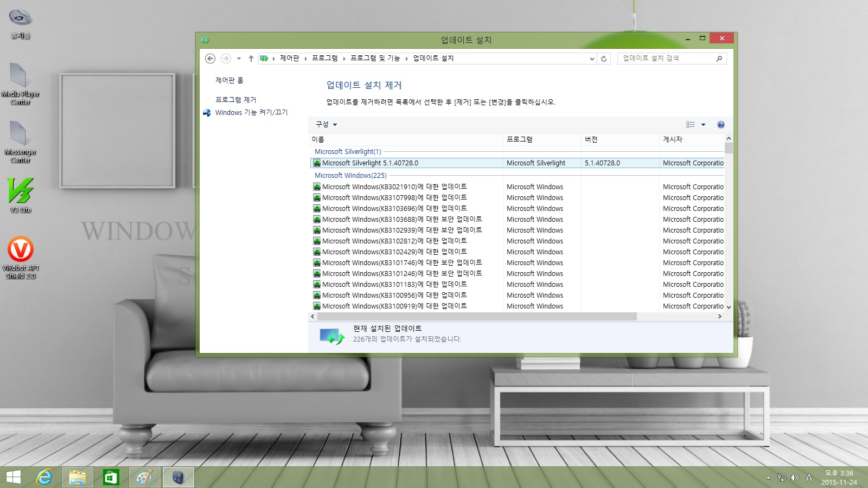Open the 휴지통 recycle bin desktop icon
The width and height of the screenshot is (868, 488).
point(21,23)
